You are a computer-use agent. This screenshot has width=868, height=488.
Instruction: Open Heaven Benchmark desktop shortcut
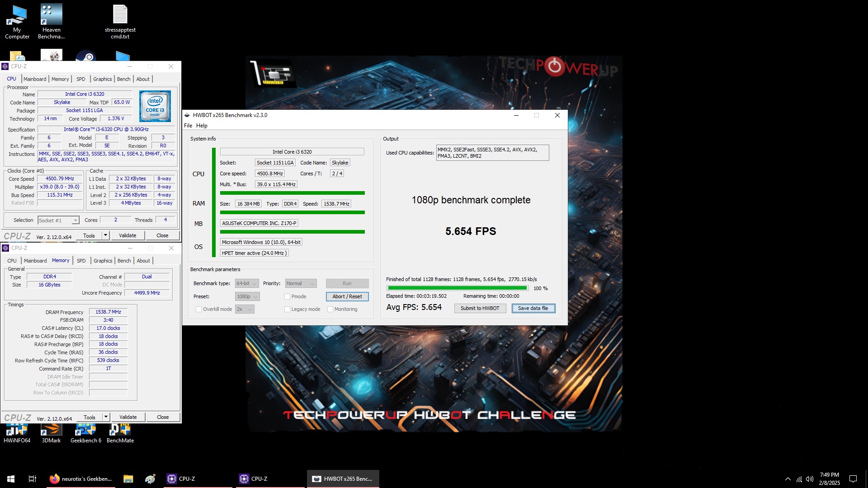[51, 21]
